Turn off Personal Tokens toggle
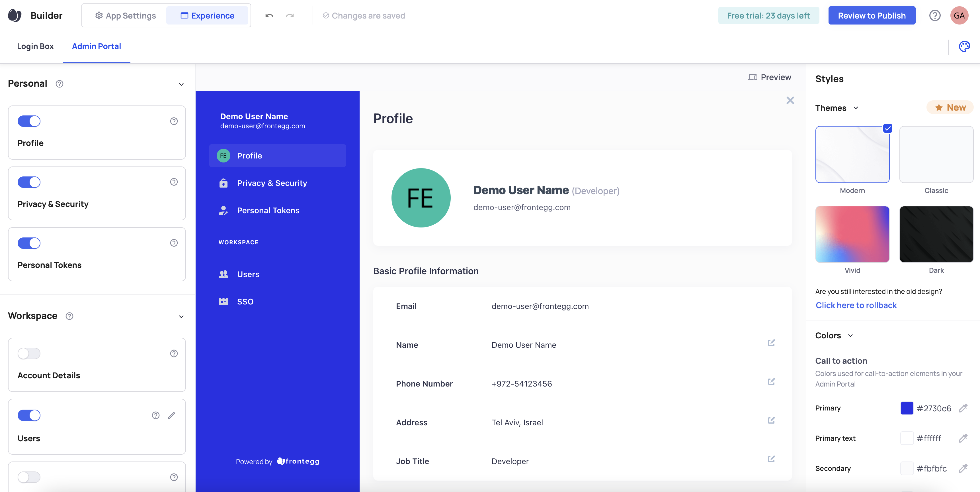This screenshot has width=980, height=492. 29,243
